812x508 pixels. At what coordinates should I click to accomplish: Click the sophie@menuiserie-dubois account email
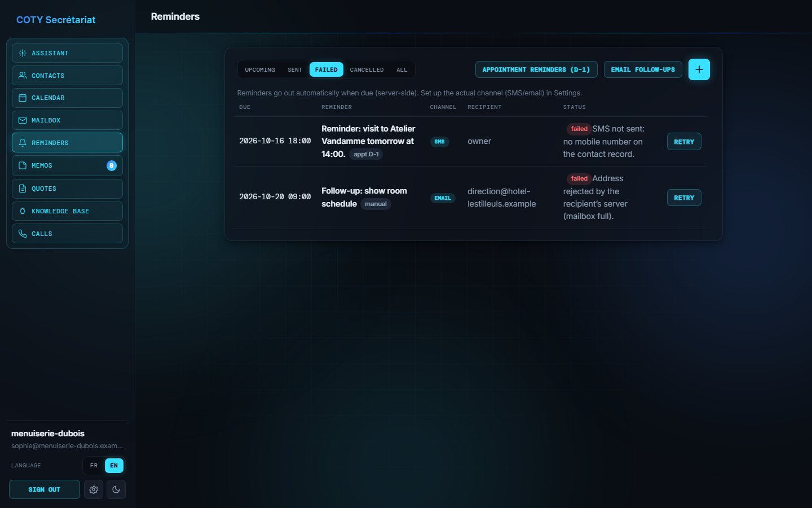tap(67, 446)
